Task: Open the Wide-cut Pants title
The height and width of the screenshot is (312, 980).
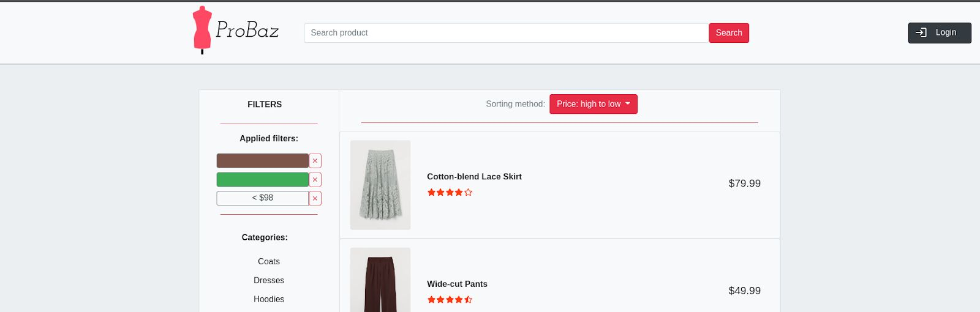Action: pos(457,284)
